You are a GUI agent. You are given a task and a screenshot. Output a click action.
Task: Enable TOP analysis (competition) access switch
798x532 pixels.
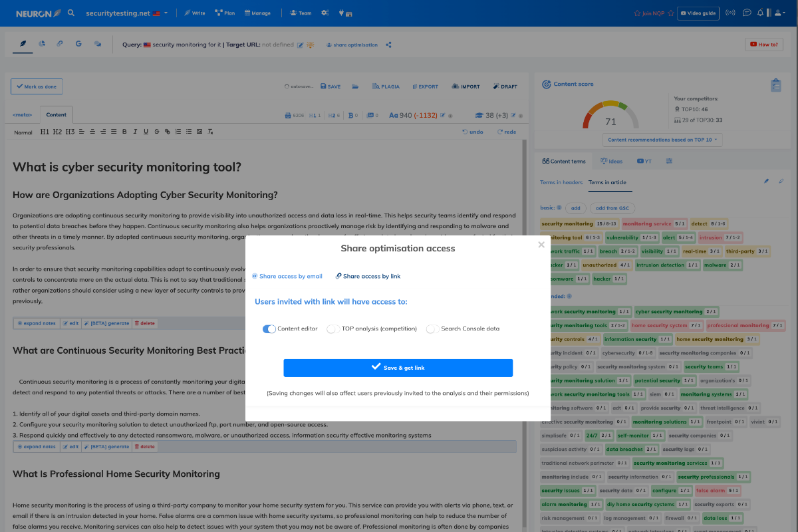coord(333,329)
